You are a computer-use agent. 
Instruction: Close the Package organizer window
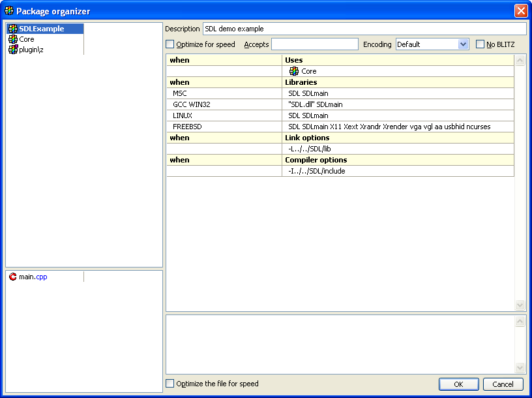pos(520,11)
